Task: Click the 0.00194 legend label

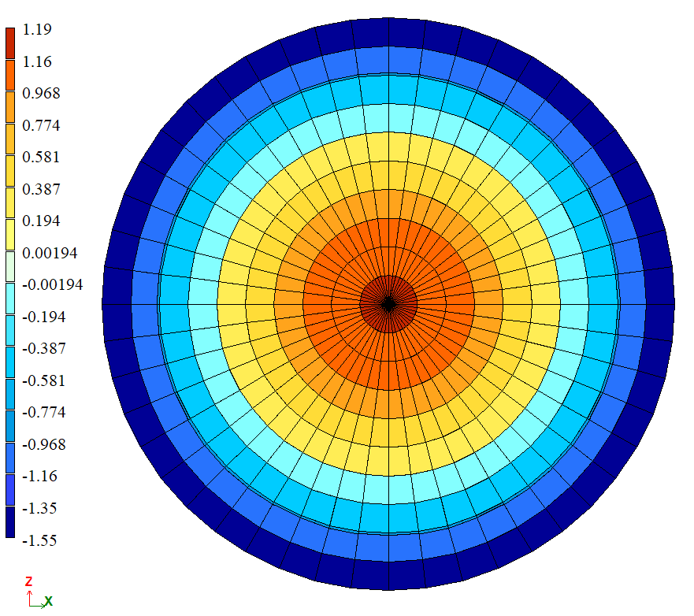Action: point(48,253)
